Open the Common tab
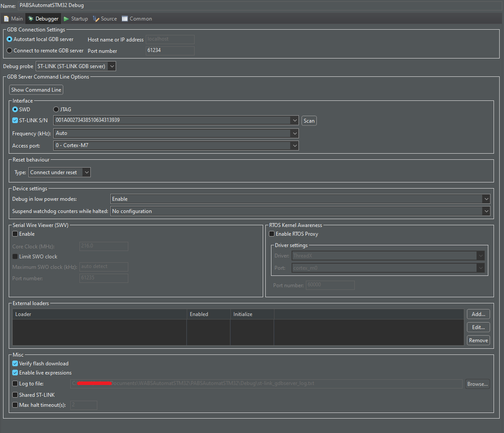Image resolution: width=504 pixels, height=433 pixels. (137, 18)
